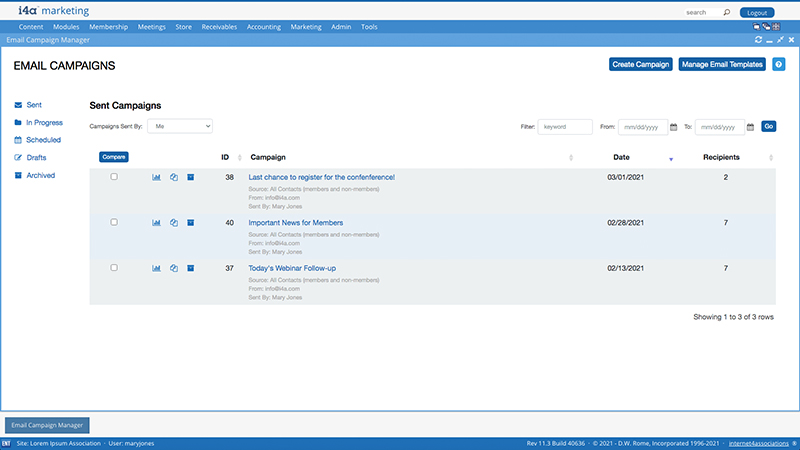
Task: Click the Archived box icon in sidebar
Action: coord(18,175)
